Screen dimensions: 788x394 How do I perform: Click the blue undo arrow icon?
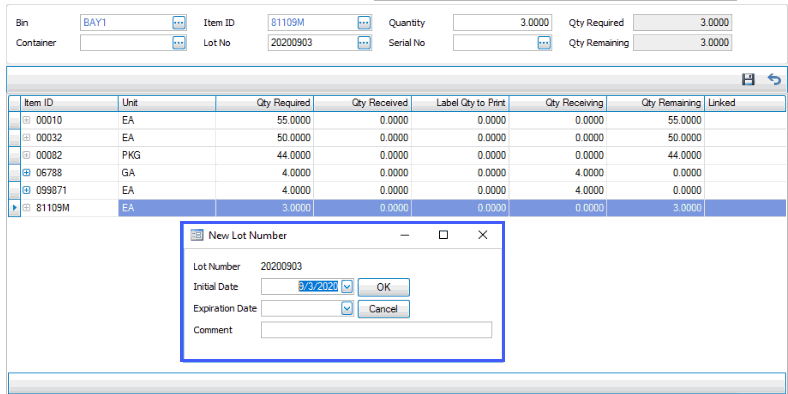coord(774,79)
